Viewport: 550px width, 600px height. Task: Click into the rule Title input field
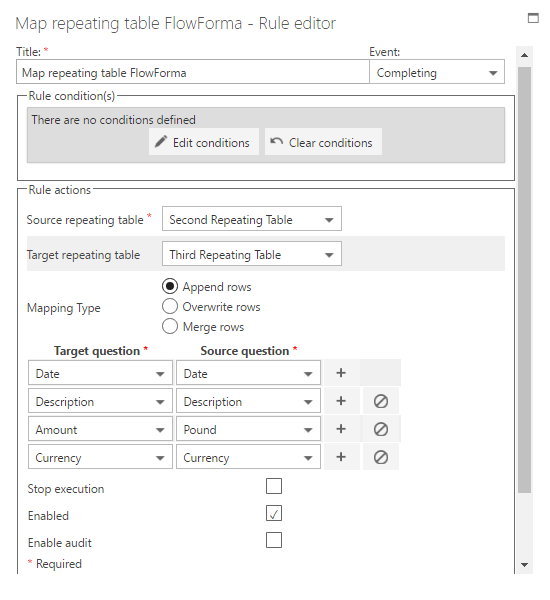click(x=193, y=72)
